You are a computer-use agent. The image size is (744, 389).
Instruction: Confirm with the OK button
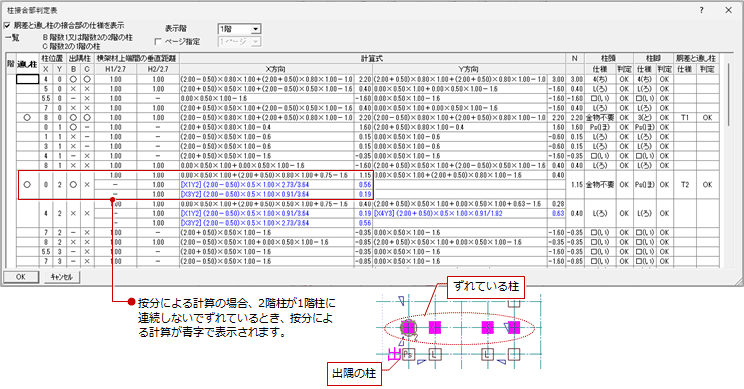[21, 277]
